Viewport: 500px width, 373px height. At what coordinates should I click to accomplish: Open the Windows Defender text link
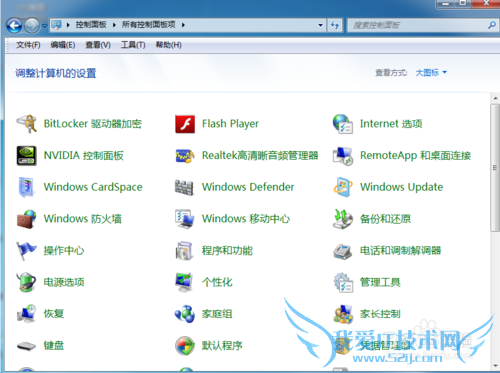pyautogui.click(x=248, y=187)
